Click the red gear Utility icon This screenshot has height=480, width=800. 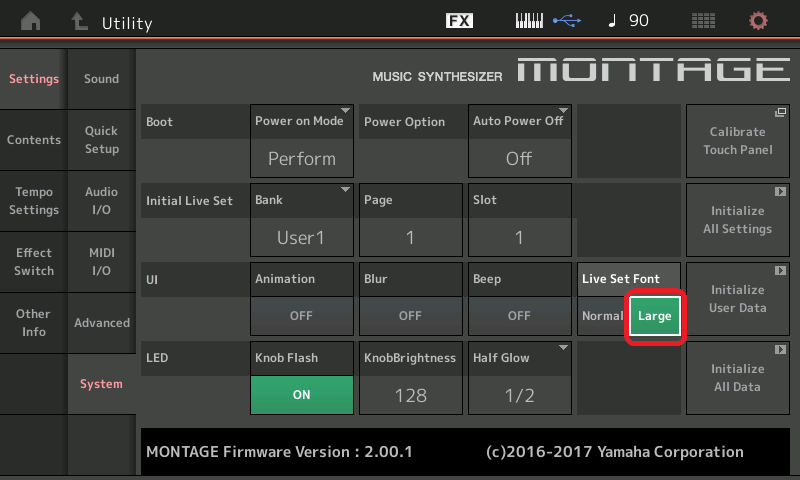759,21
